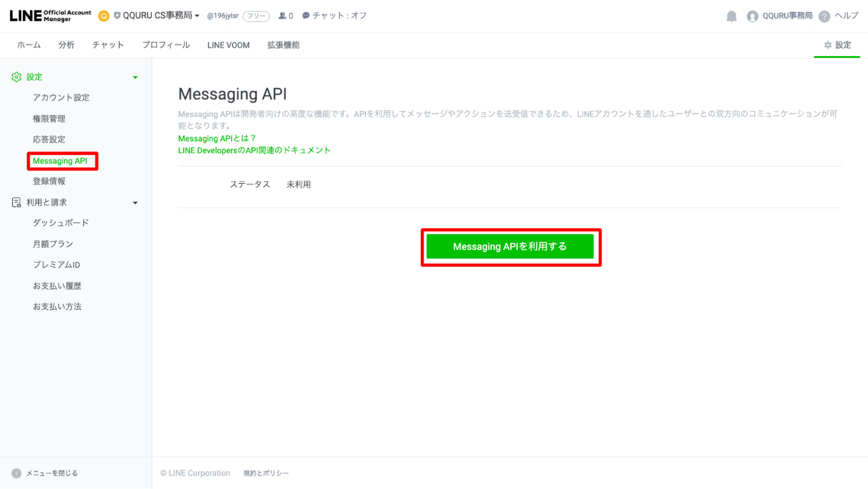This screenshot has width=868, height=489.
Task: Click the yellow account badge icon
Action: tap(104, 16)
